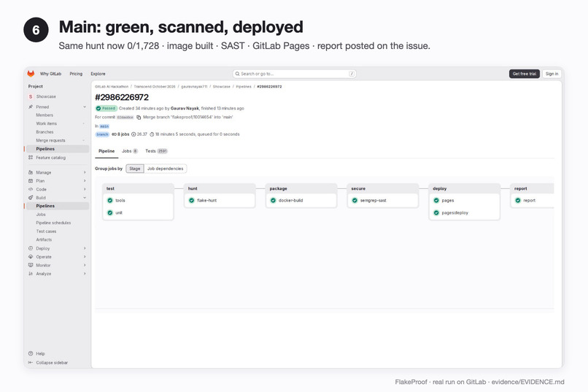Click the Code section icon
The width and height of the screenshot is (588, 392).
point(31,189)
